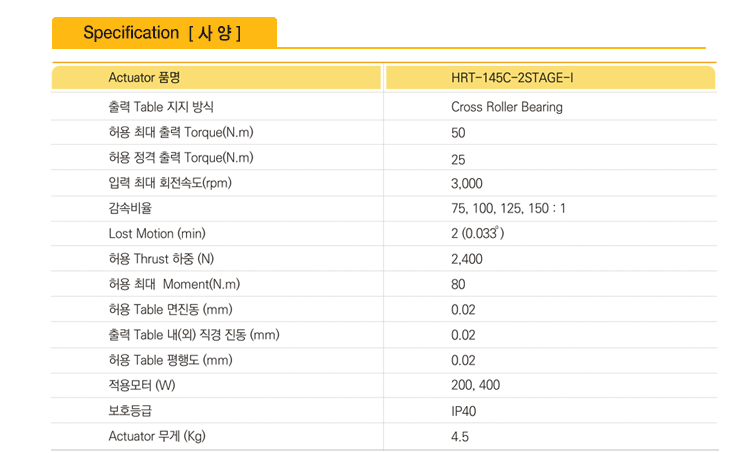Click motor wattage value 200, 400
This screenshot has height=453, width=730.
(x=475, y=385)
